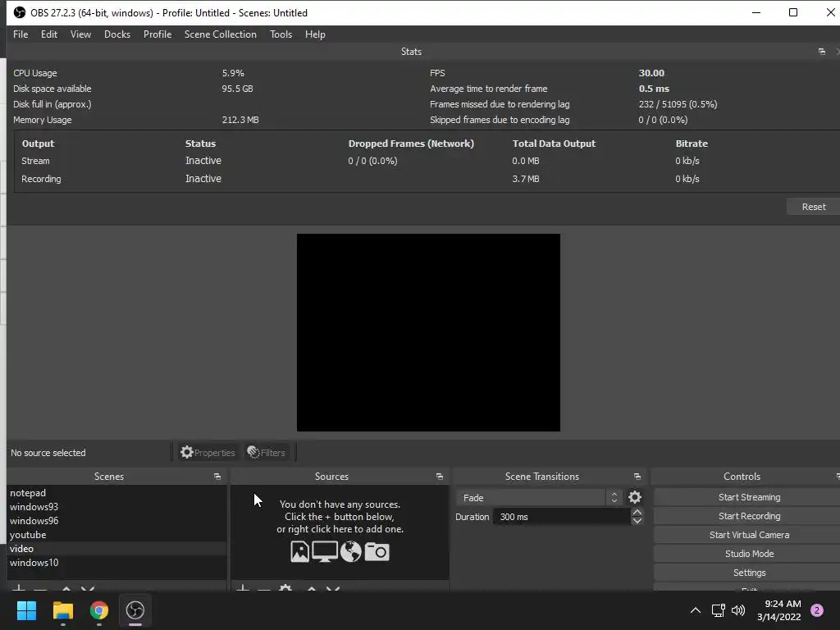Image resolution: width=840 pixels, height=630 pixels.
Task: Pop out the Scene Transitions dock
Action: [x=637, y=477]
